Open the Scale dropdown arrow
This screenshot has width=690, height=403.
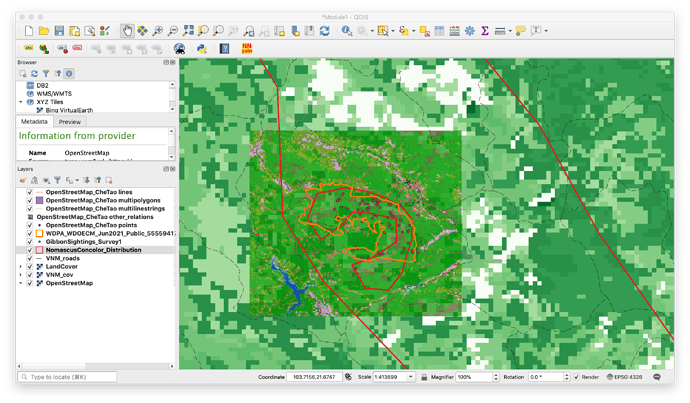click(411, 377)
